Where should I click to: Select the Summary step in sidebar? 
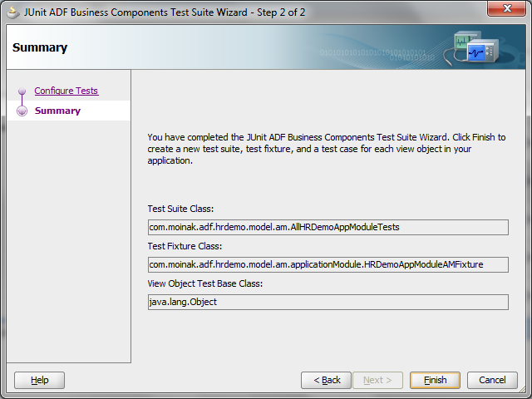tap(57, 111)
